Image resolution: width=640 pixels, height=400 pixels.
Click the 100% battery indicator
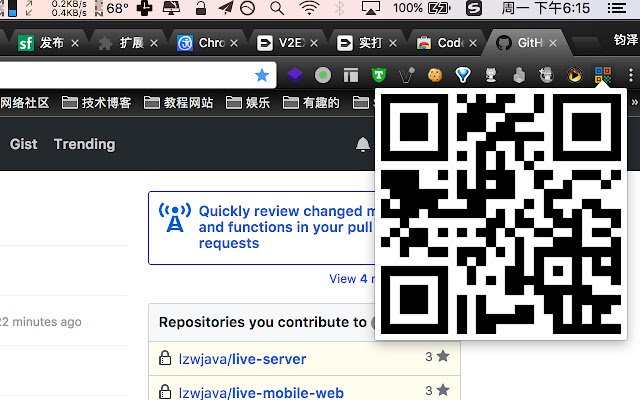(x=422, y=8)
